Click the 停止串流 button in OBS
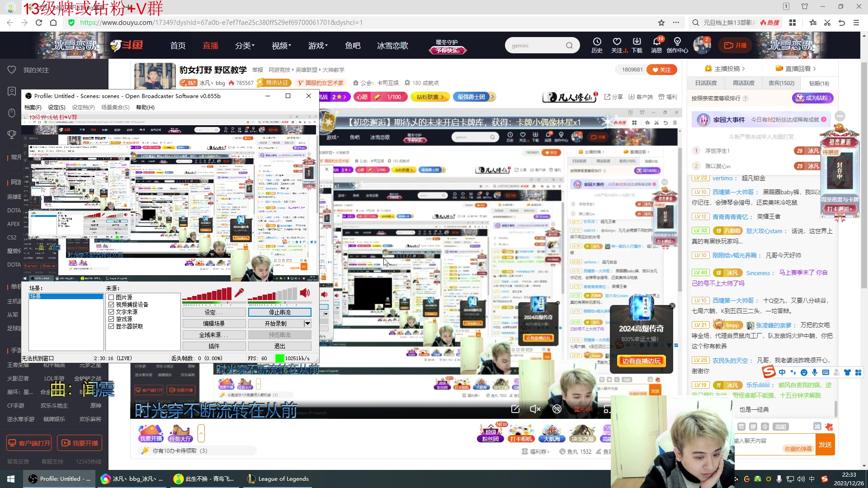This screenshot has width=868, height=488. pos(280,312)
